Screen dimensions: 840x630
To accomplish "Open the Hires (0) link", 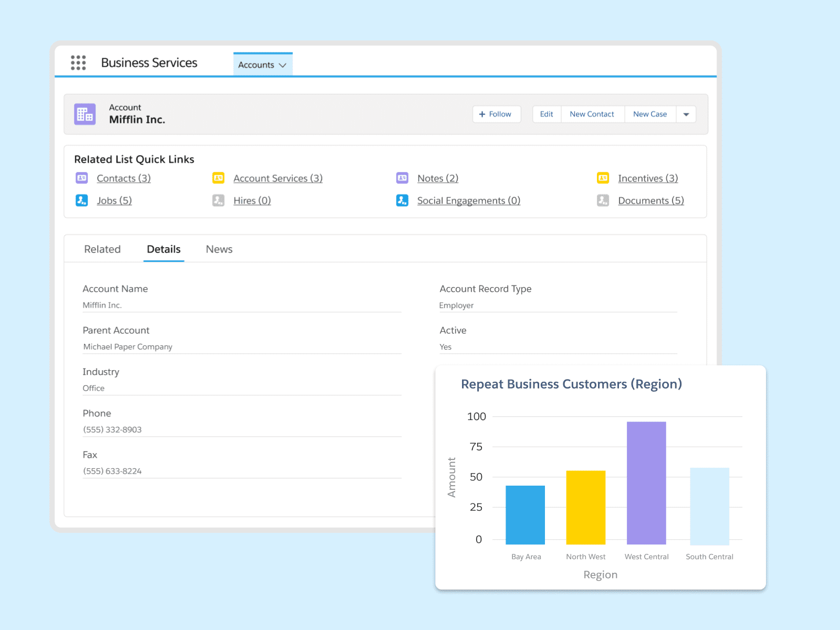I will [252, 200].
